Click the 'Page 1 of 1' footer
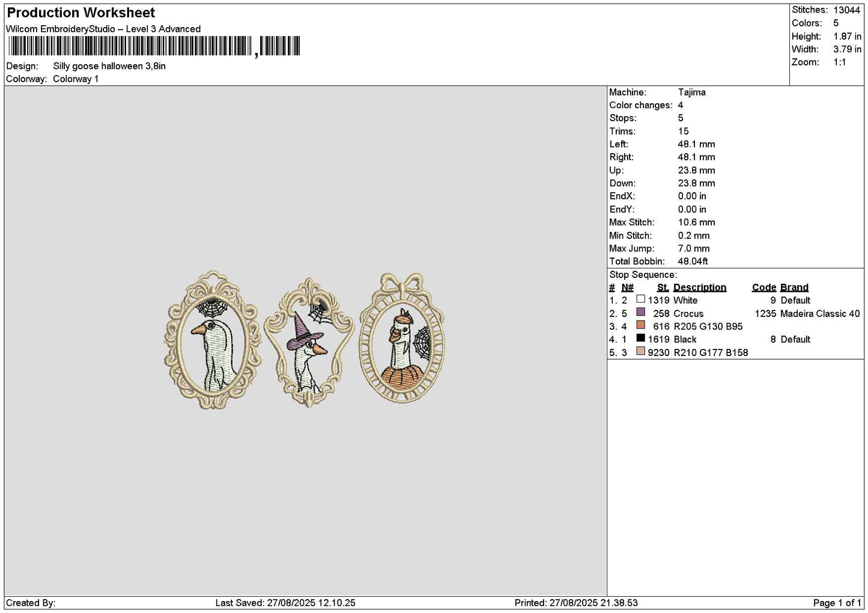 837,603
